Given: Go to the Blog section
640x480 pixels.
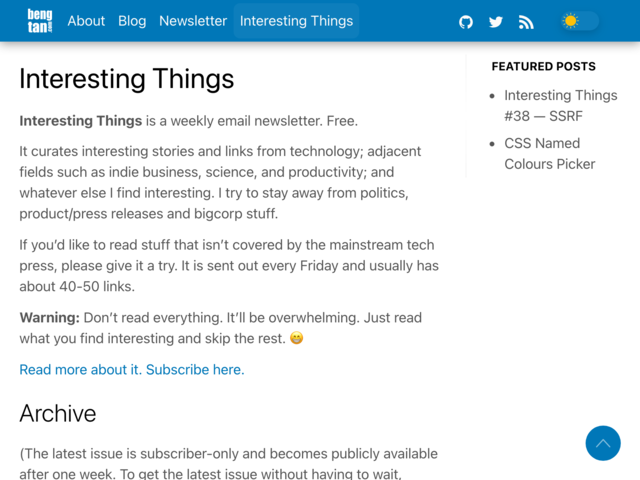Looking at the screenshot, I should [x=132, y=21].
